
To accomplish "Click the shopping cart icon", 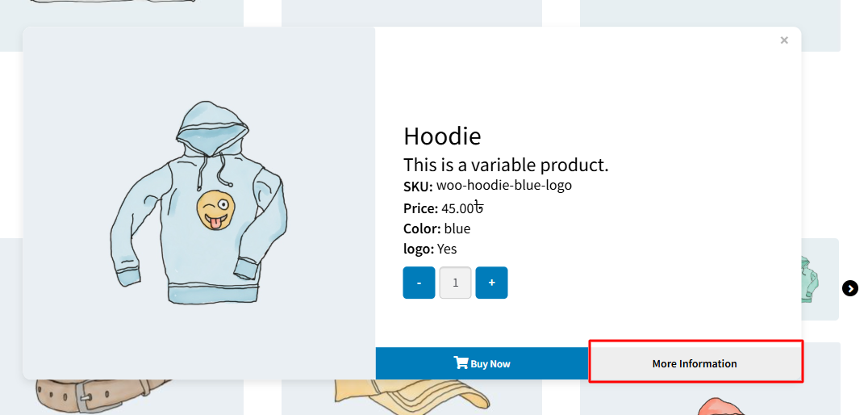I will (x=461, y=363).
